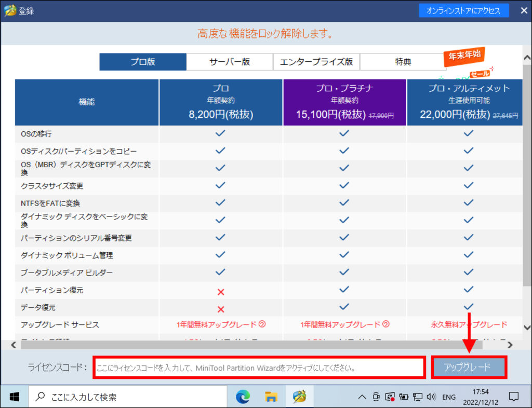532x408 pixels.
Task: Click the Windows Update status tray icon
Action: click(x=390, y=397)
